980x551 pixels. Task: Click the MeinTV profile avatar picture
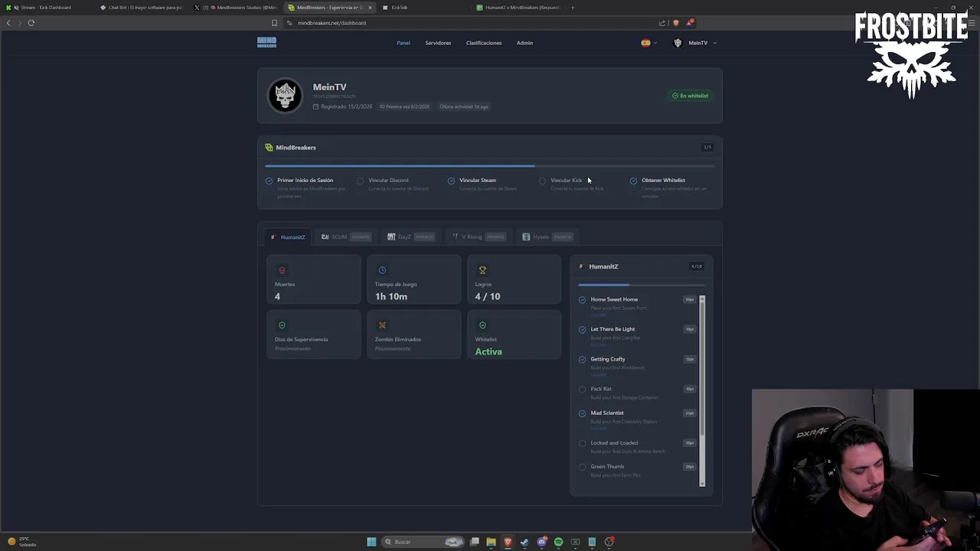coord(285,96)
